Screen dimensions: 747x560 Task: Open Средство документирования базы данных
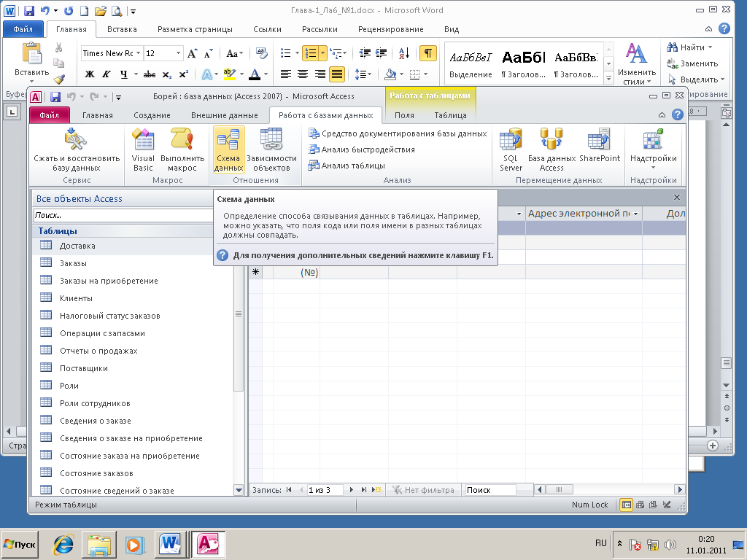point(398,133)
